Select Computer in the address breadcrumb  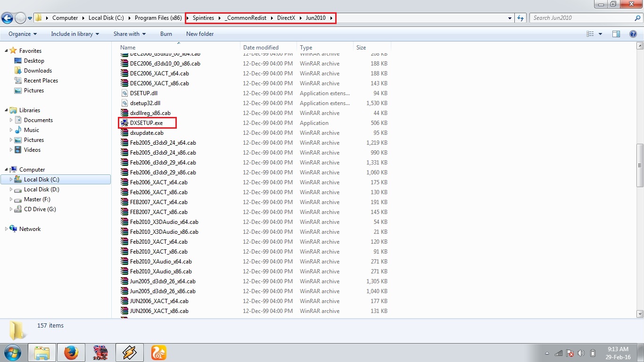click(x=65, y=18)
